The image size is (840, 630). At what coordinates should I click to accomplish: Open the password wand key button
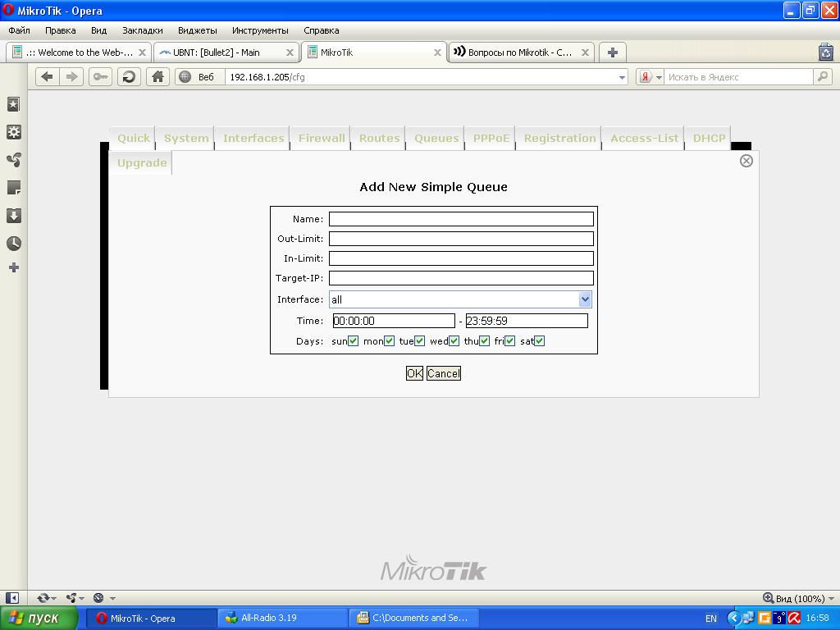pos(100,77)
